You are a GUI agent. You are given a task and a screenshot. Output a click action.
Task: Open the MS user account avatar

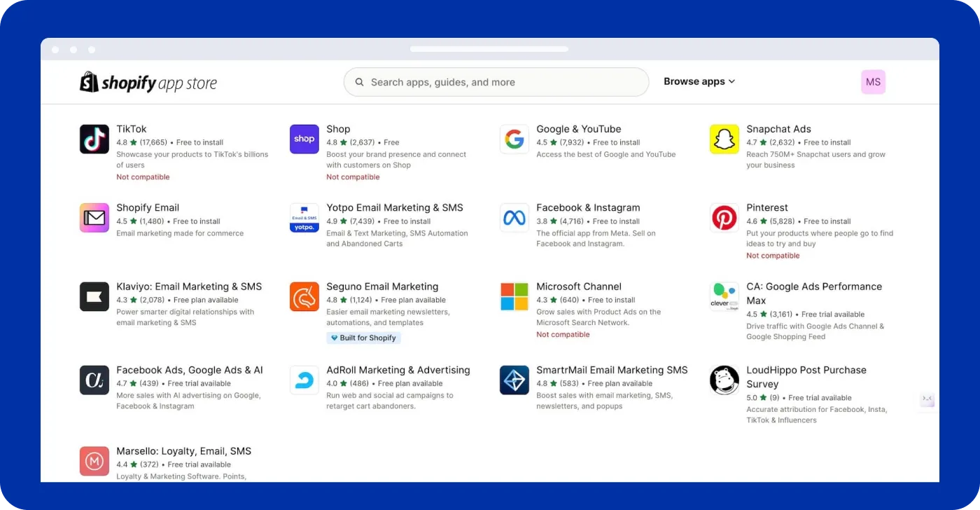[x=873, y=82]
